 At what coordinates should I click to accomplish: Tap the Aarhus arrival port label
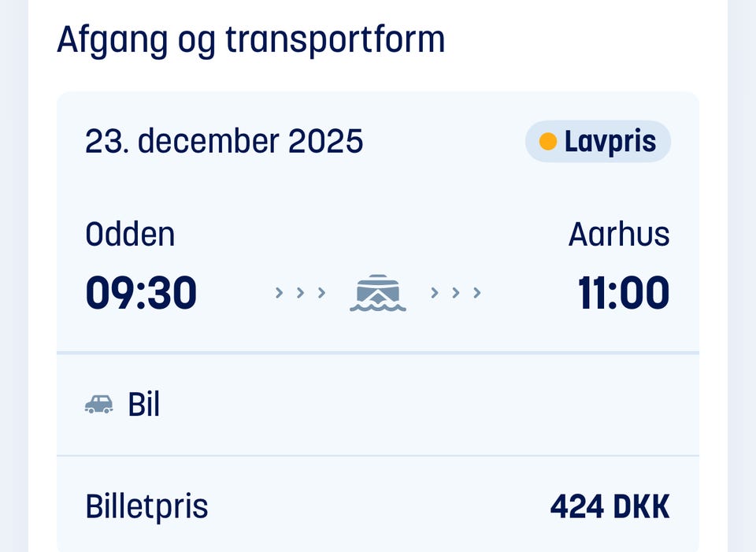click(619, 235)
